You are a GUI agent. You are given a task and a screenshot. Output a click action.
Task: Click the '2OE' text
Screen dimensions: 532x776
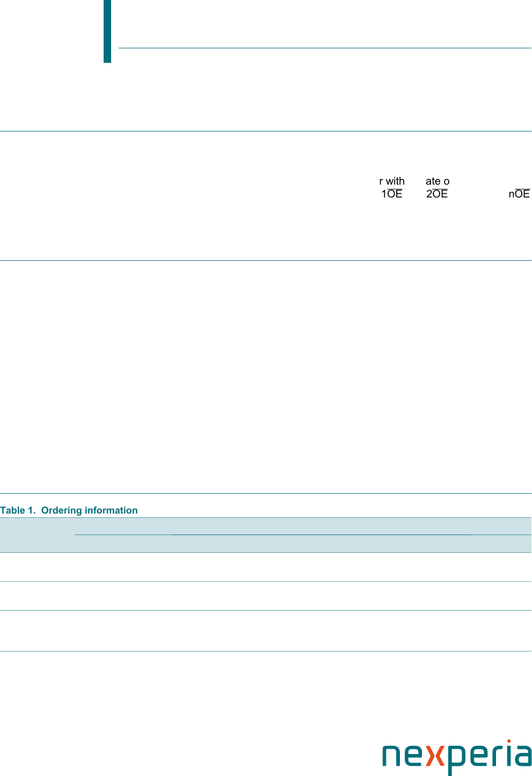pos(437,194)
